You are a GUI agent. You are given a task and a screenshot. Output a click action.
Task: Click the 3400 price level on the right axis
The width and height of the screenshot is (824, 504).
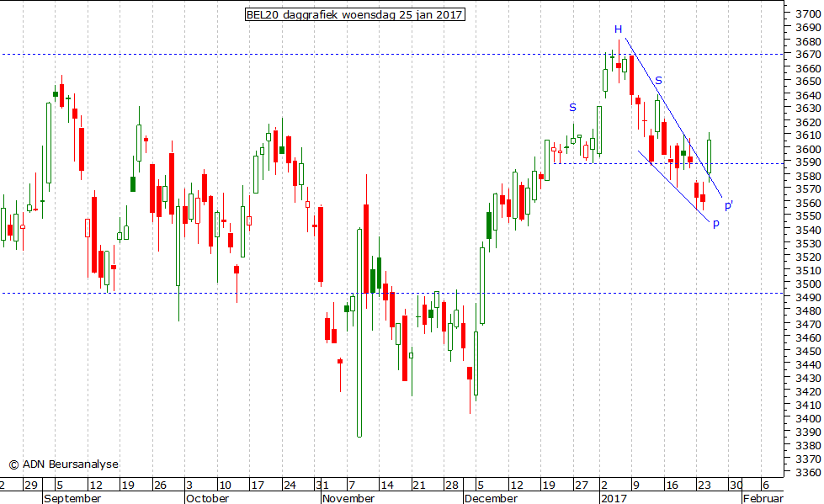click(808, 418)
